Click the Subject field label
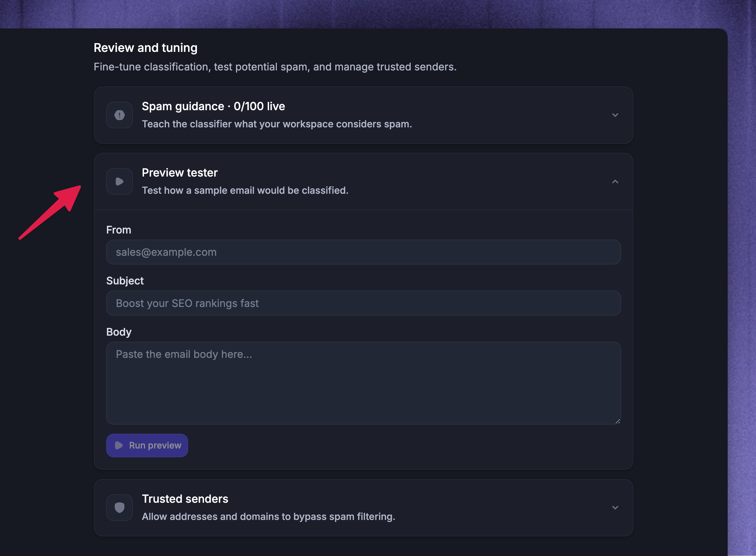Image resolution: width=756 pixels, height=556 pixels. pos(125,281)
